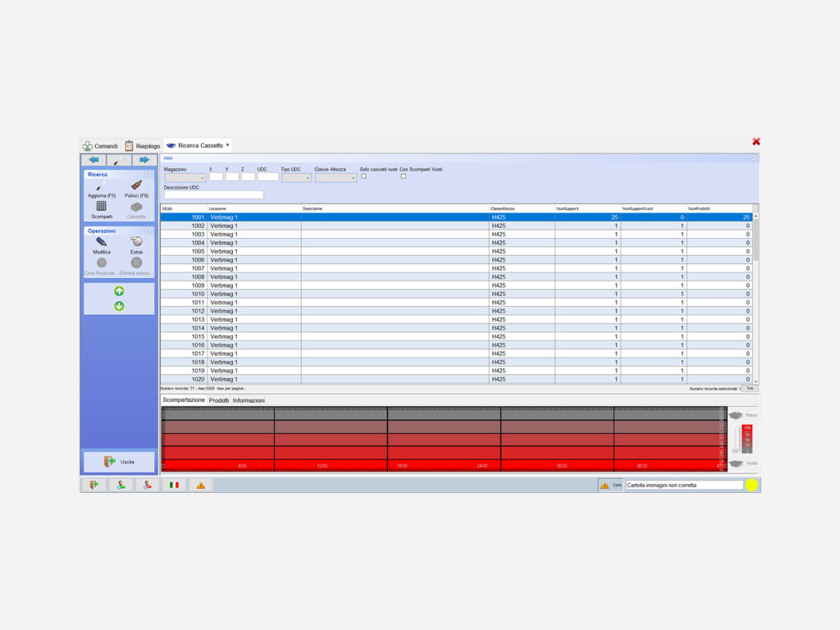840x630 pixels.
Task: Click the green up arrow icon
Action: (119, 291)
